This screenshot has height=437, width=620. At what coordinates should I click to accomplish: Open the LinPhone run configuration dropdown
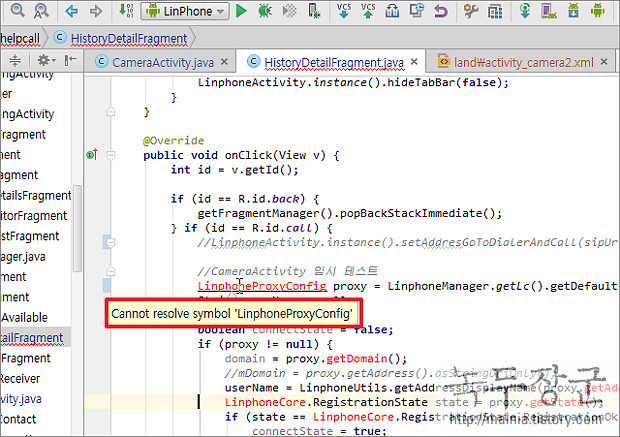pos(185,11)
